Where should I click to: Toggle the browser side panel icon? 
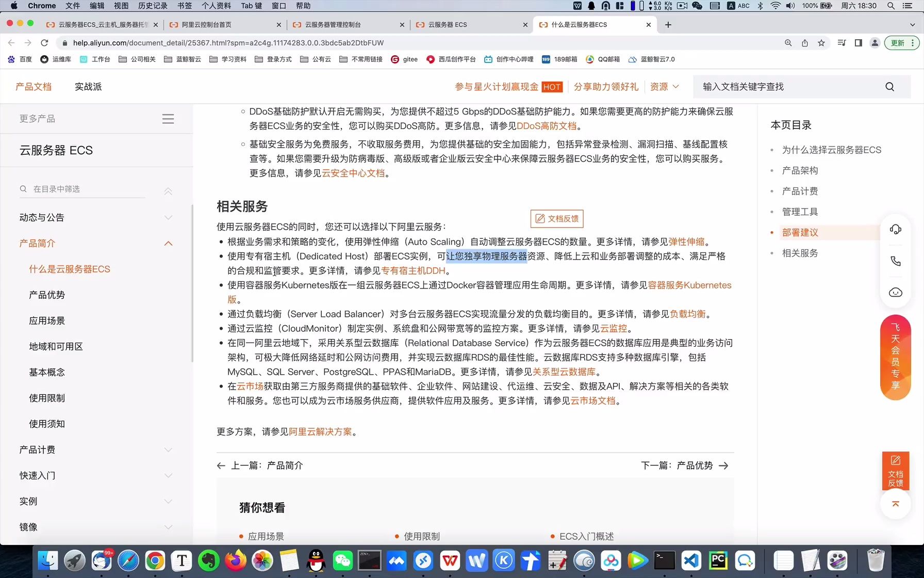[859, 43]
